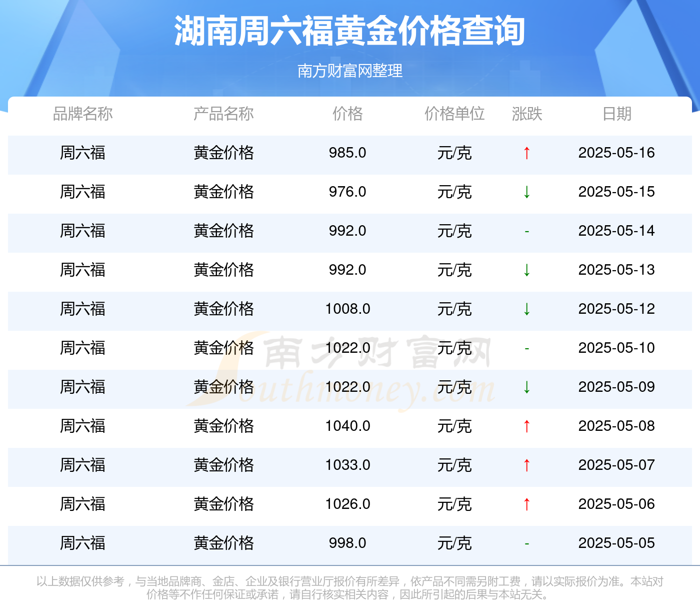This screenshot has height=602, width=700.
Task: Select the price 1008.0
Action: tap(347, 309)
